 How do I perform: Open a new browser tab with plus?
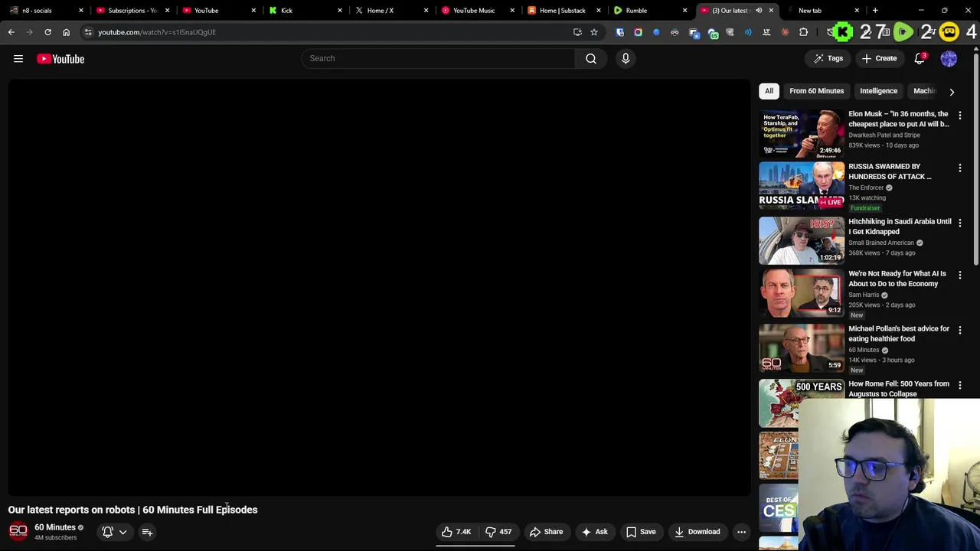875,11
